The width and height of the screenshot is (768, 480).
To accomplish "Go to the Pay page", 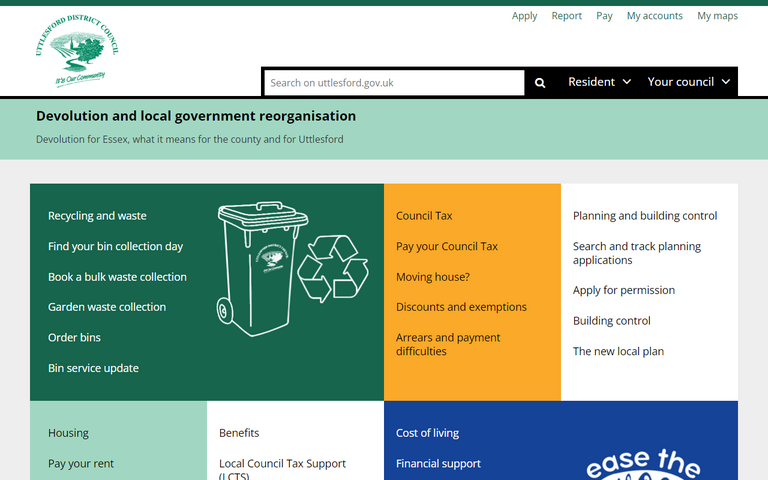I will point(604,16).
